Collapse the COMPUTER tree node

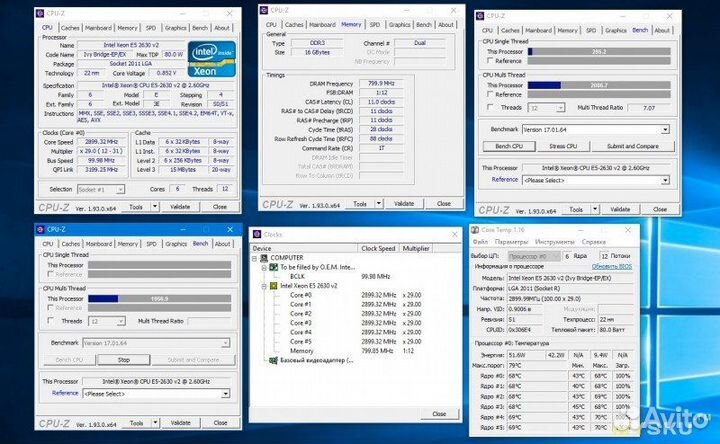click(254, 259)
